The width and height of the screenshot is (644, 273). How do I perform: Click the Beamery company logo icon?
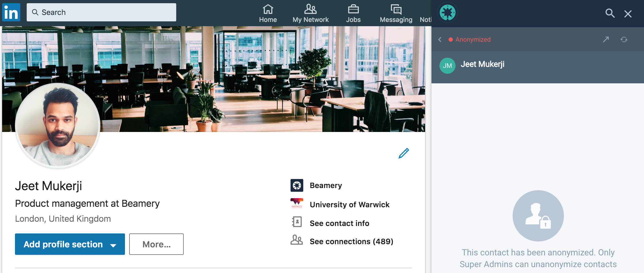pos(297,185)
